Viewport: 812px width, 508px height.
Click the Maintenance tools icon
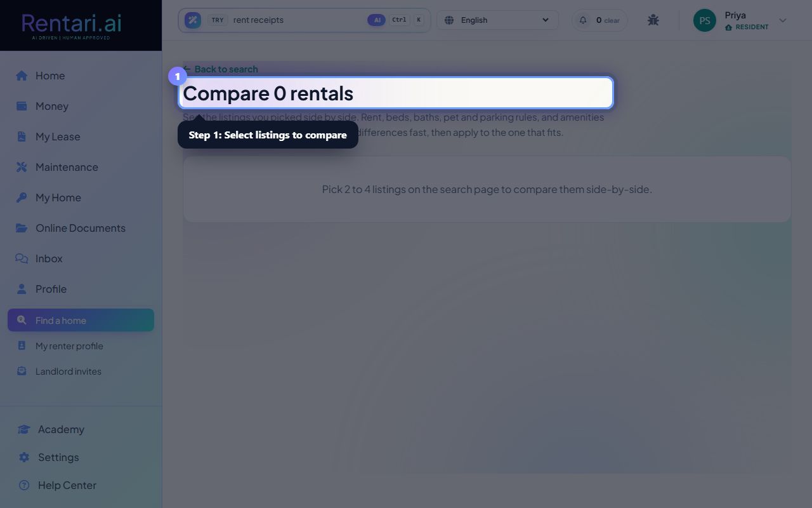22,167
